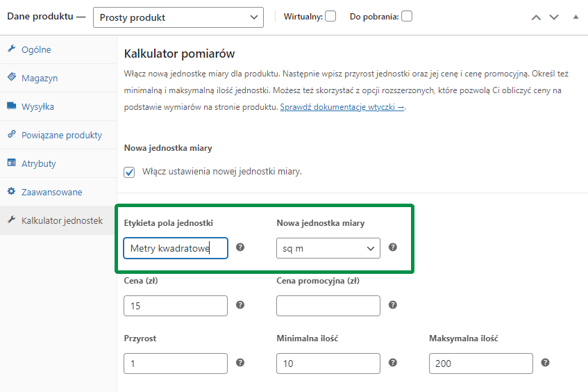
Task: Enable the Wirtualny checkbox
Action: (x=330, y=16)
